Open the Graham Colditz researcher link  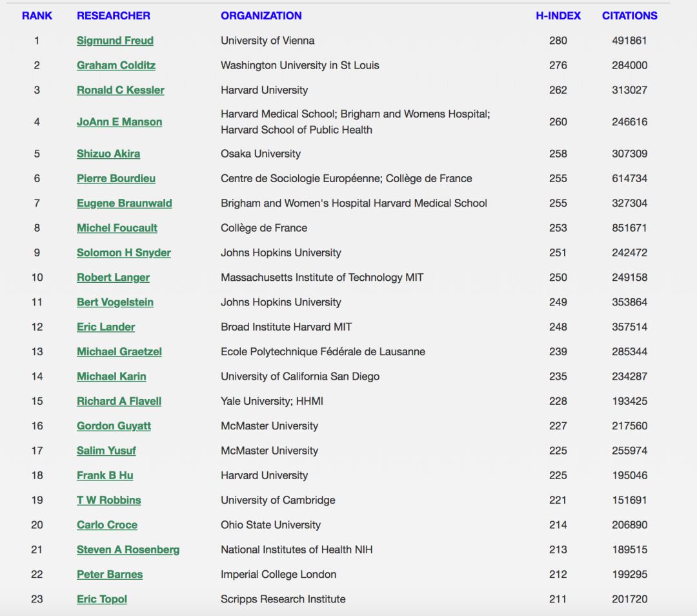tap(116, 65)
